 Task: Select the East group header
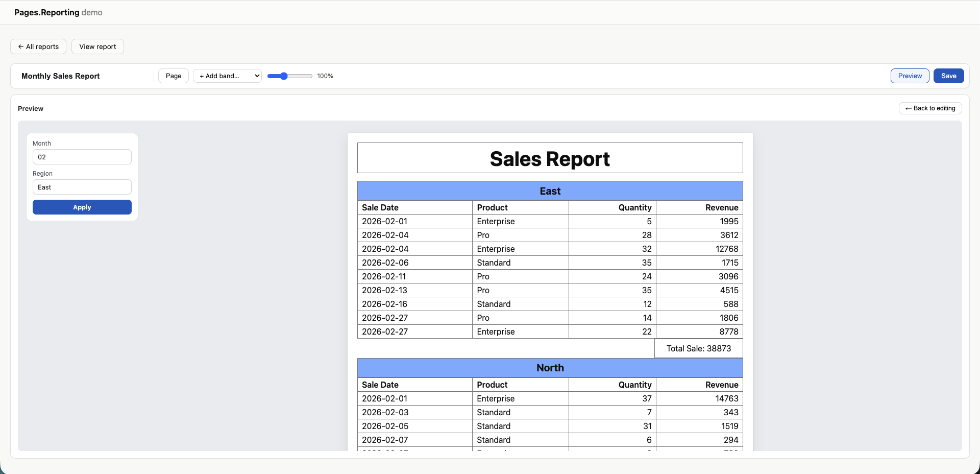(x=550, y=191)
